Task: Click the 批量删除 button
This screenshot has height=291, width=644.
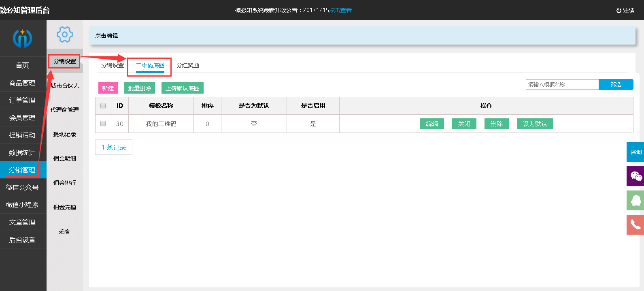Action: pyautogui.click(x=139, y=88)
